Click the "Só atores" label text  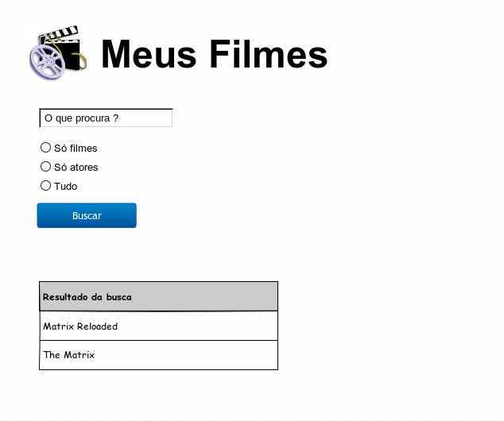click(x=76, y=167)
